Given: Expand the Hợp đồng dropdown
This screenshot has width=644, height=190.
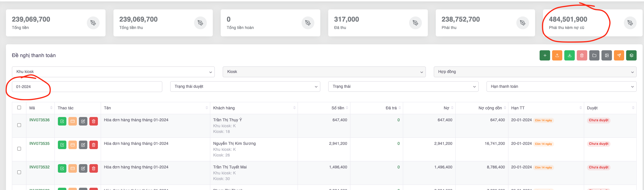Looking at the screenshot, I should (x=535, y=72).
